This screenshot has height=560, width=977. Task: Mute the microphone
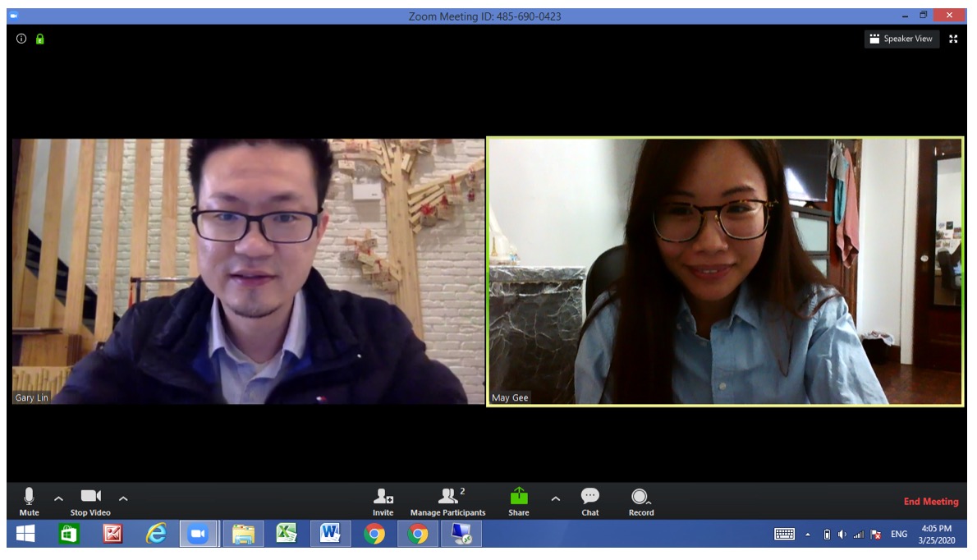pyautogui.click(x=29, y=502)
